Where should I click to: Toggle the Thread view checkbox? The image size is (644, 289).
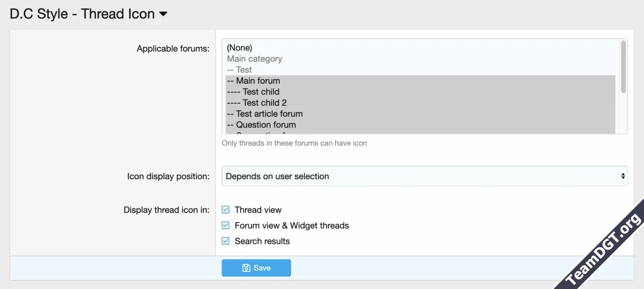(x=225, y=210)
